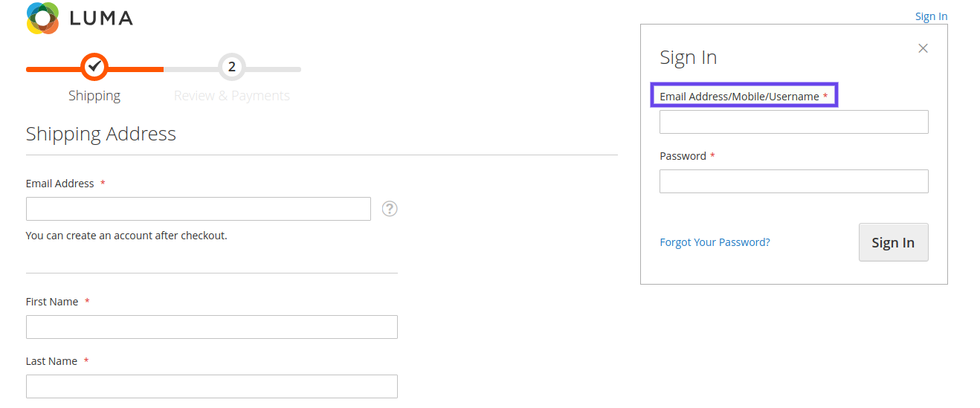The height and width of the screenshot is (408, 980).
Task: Focus the Email Address/Mobile/Username input
Action: (x=793, y=122)
